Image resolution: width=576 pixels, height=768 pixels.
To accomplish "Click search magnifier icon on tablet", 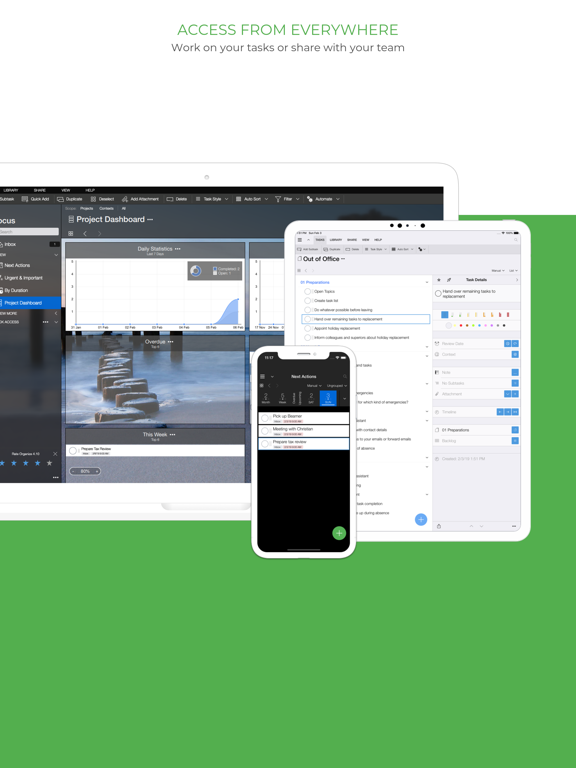I will 515,240.
